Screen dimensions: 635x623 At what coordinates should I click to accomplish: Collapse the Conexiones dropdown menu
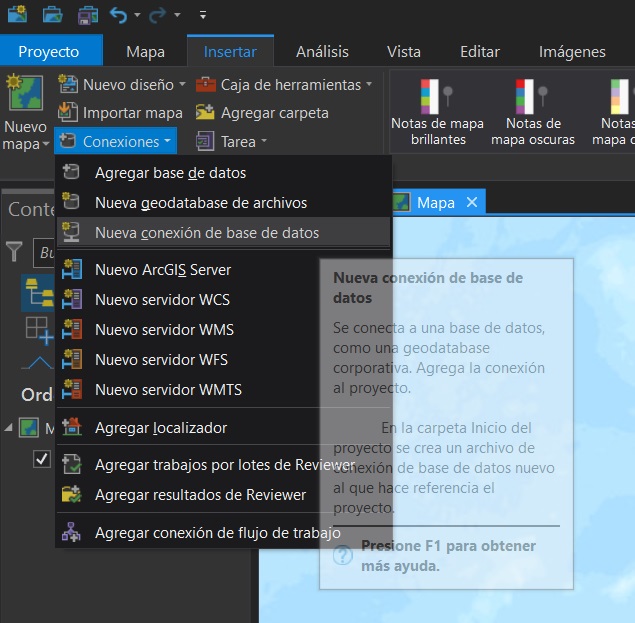point(115,141)
